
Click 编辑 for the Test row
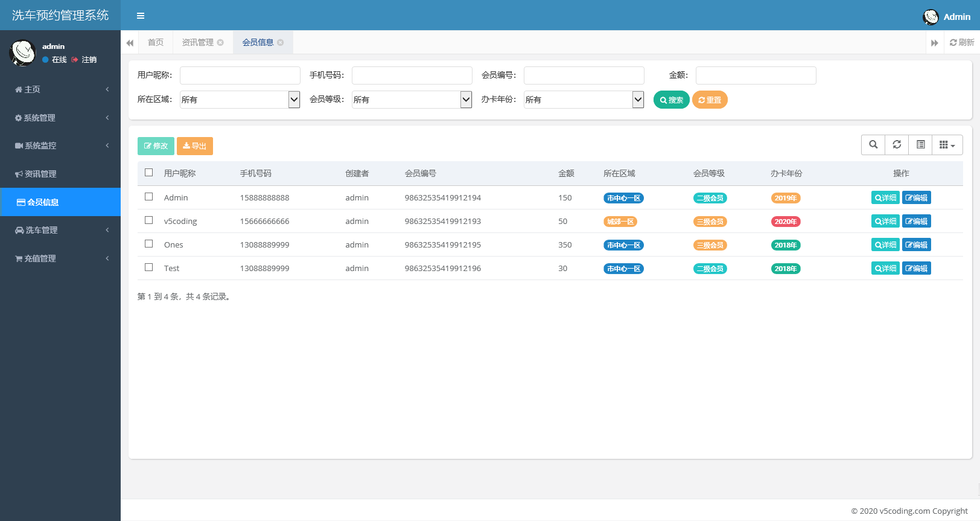[917, 268]
